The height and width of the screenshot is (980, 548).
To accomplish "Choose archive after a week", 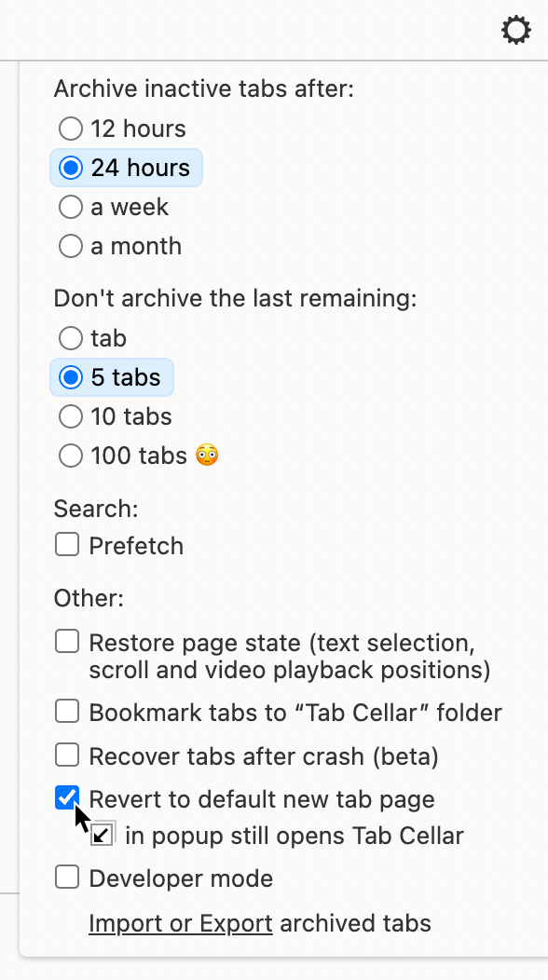I will tap(71, 207).
